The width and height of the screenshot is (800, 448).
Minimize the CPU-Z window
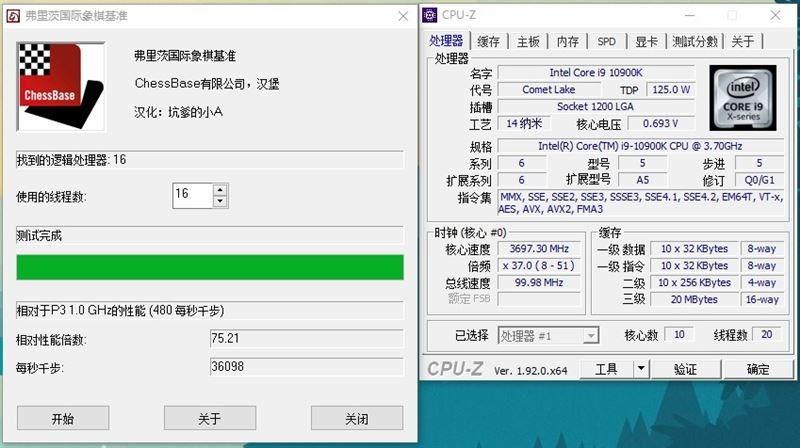point(690,15)
